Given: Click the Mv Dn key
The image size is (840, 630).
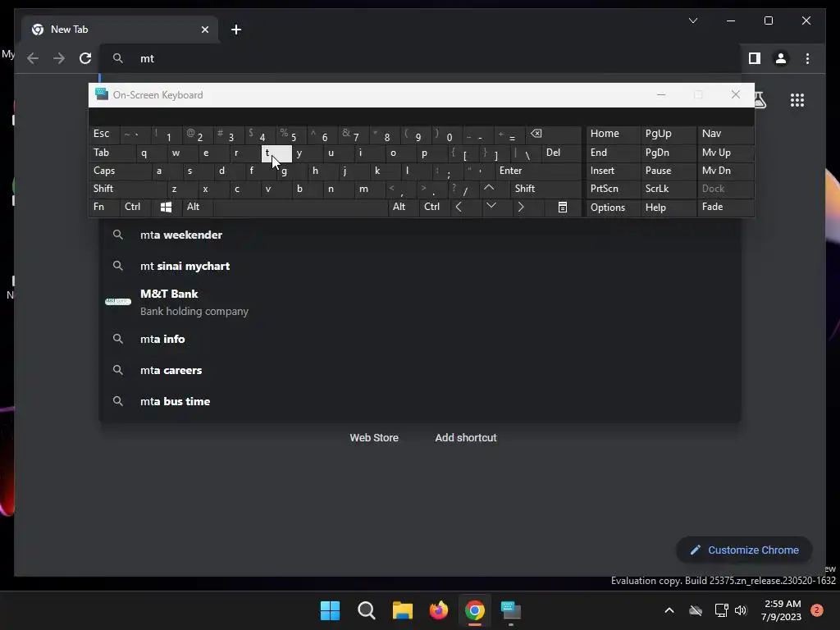Looking at the screenshot, I should tap(725, 171).
